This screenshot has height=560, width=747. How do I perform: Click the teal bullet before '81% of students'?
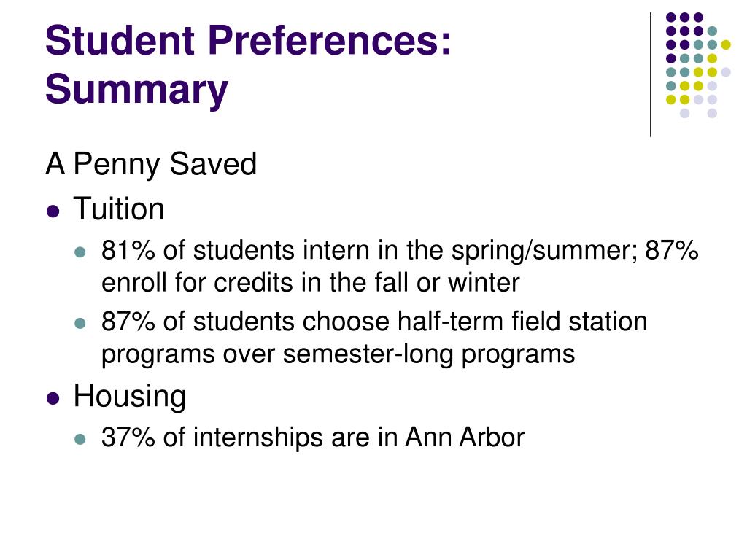pos(80,252)
